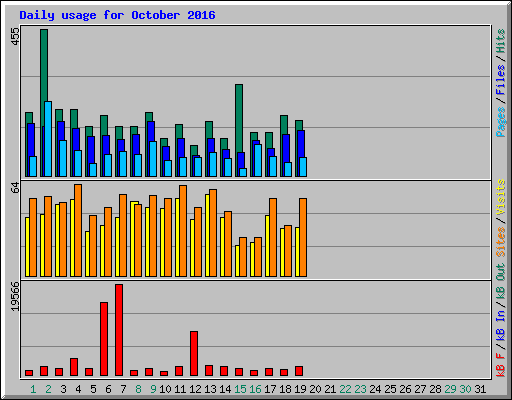The image size is (512, 400).
Task: Click the day 15 label on the x-axis
Action: pyautogui.click(x=240, y=389)
